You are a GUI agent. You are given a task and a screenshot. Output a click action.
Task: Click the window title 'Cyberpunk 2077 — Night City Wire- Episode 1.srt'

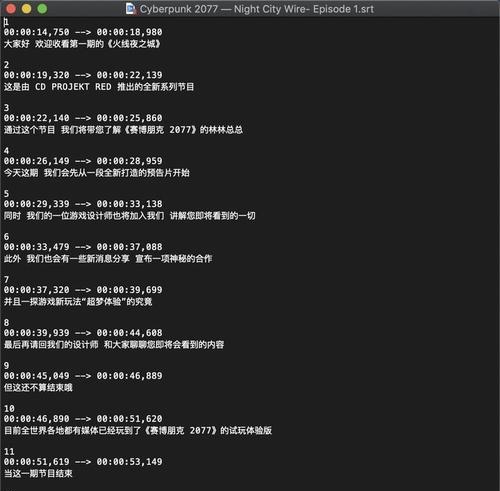click(257, 9)
